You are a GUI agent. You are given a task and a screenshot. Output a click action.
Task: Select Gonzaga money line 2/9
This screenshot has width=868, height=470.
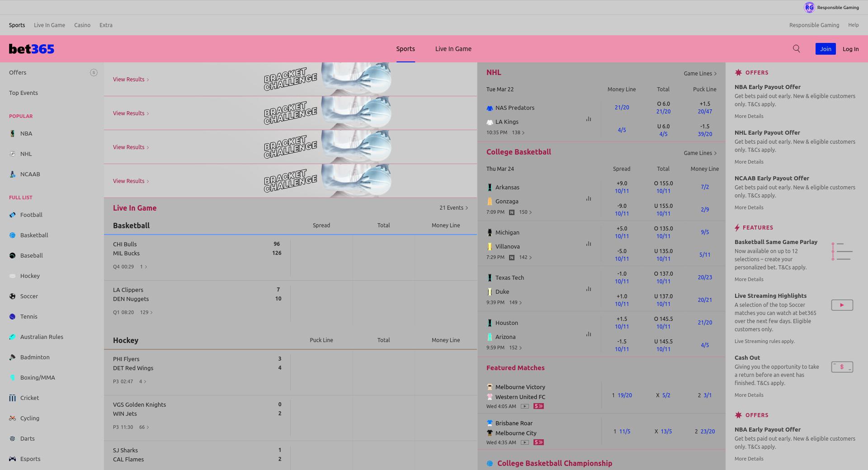(705, 210)
